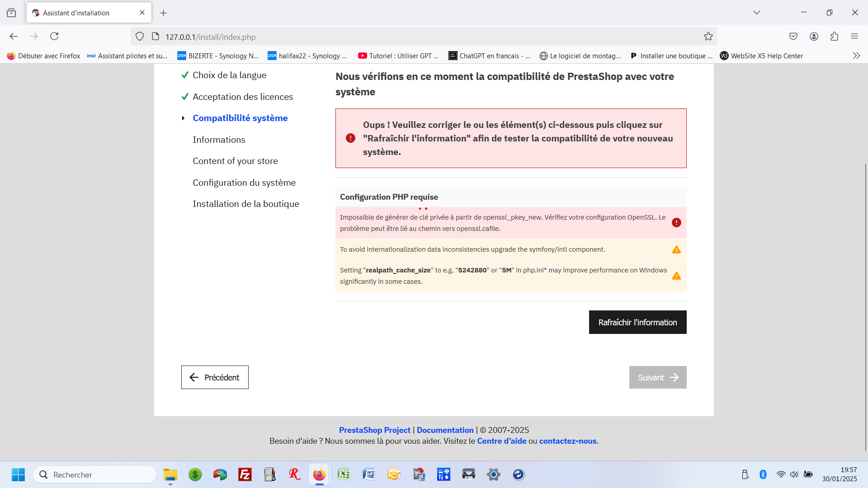Open the Firefox hamburger application menu
The image size is (868, 488).
coord(854,37)
